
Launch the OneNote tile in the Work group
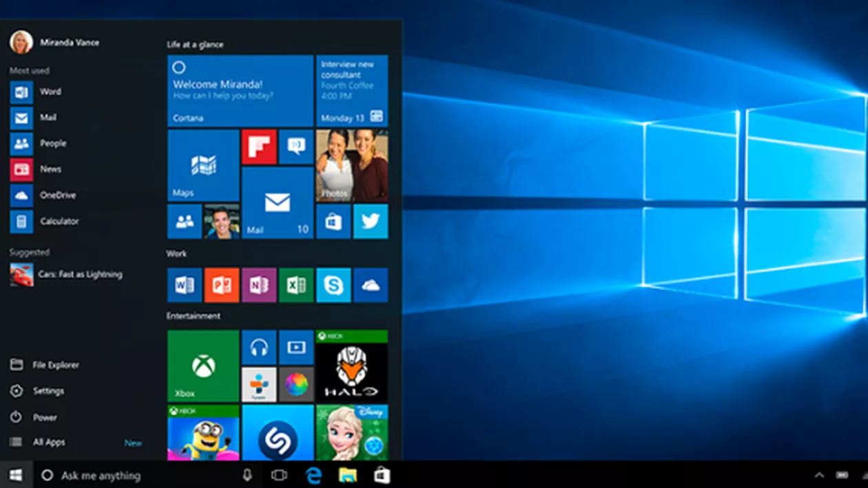[x=259, y=285]
